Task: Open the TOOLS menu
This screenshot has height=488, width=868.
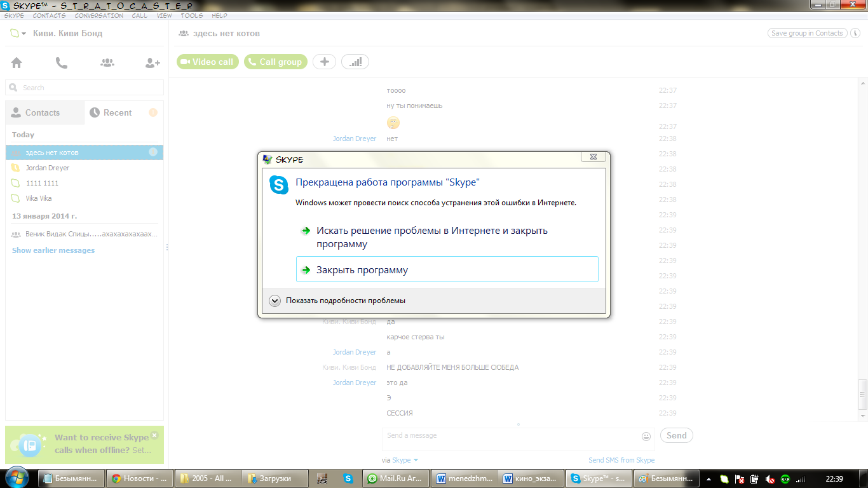Action: pyautogui.click(x=192, y=15)
